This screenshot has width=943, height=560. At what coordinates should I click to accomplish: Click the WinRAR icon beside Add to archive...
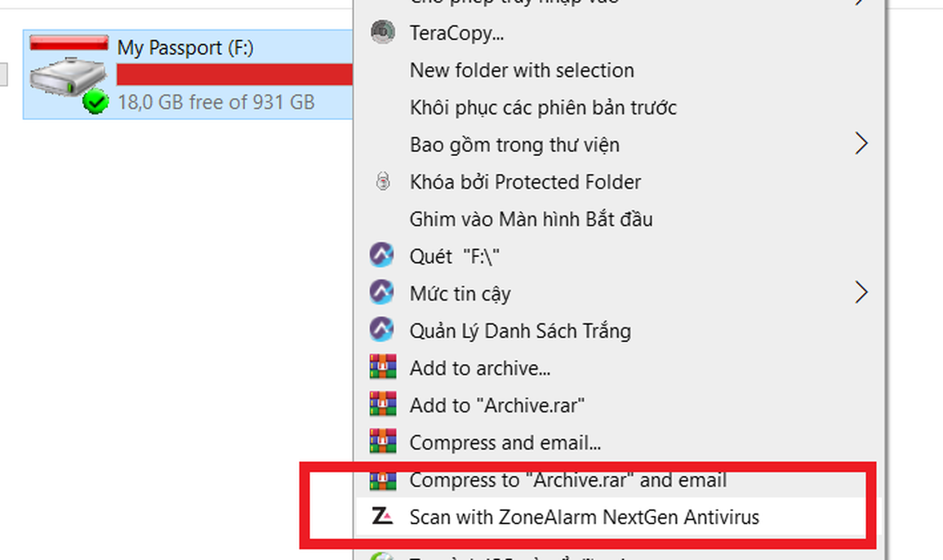point(383,367)
